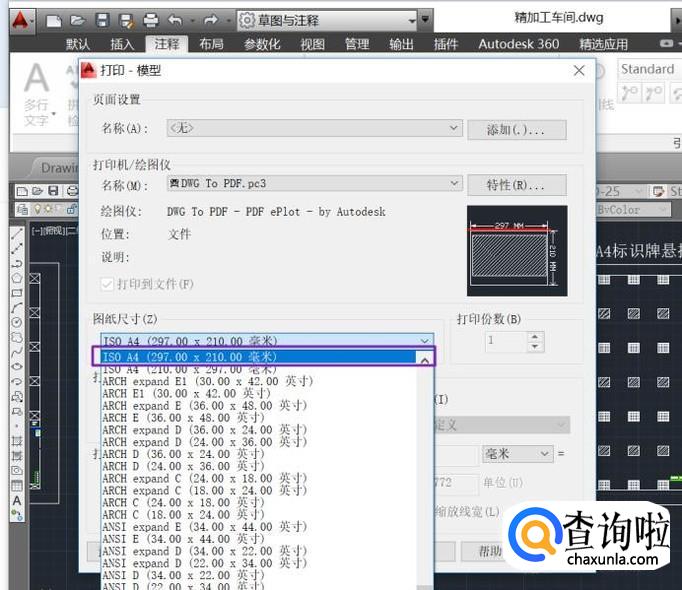Toggle the 打印到文件 checkbox
Screen dimensions: 682x590
[107, 284]
